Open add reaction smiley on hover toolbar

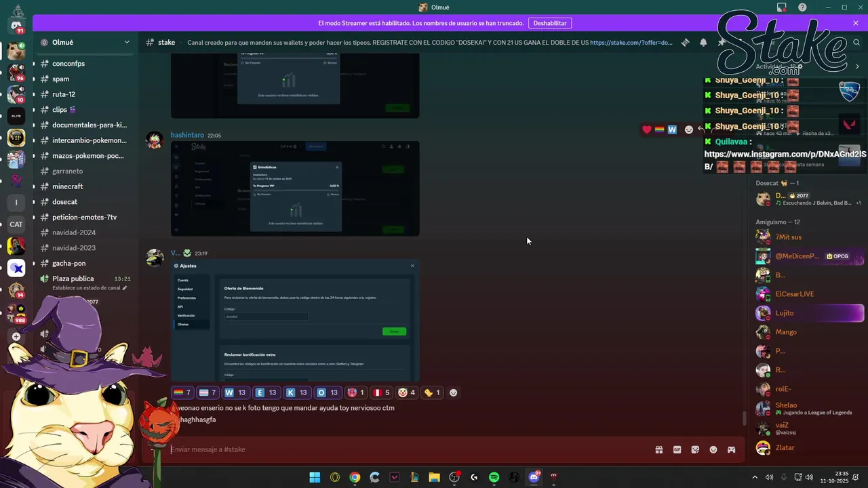689,129
